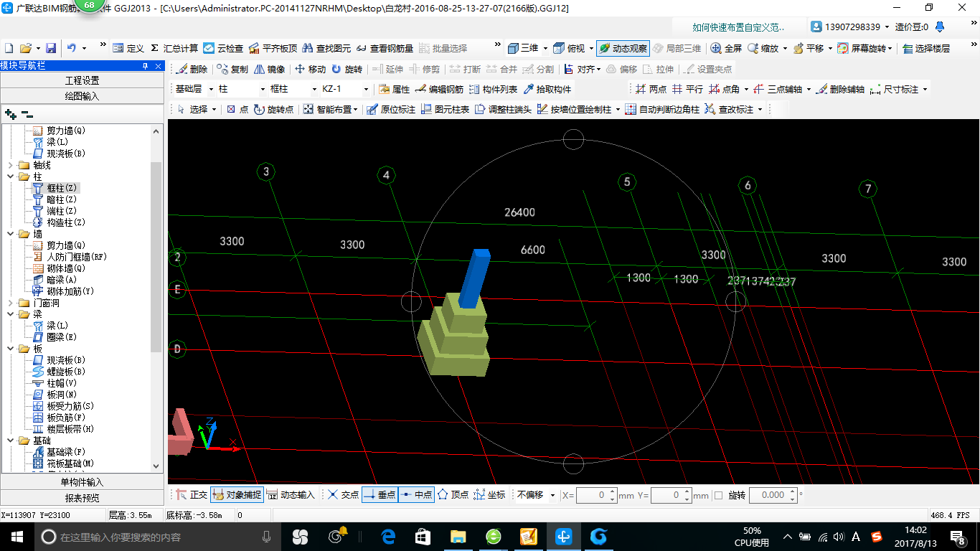Save the project with the floppy icon
The width and height of the screenshot is (980, 551).
click(51, 48)
